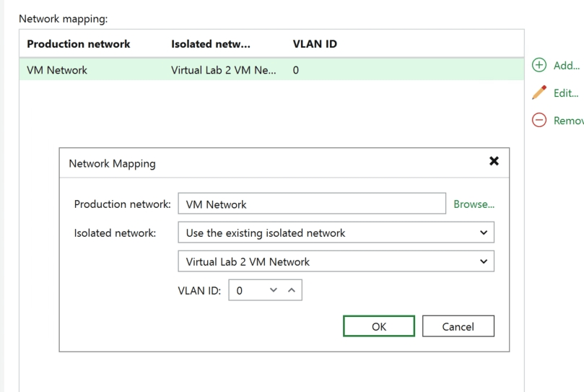The width and height of the screenshot is (584, 392).
Task: Select 'Virtual Lab 2 VM Ne...' table cell
Action: (x=224, y=70)
